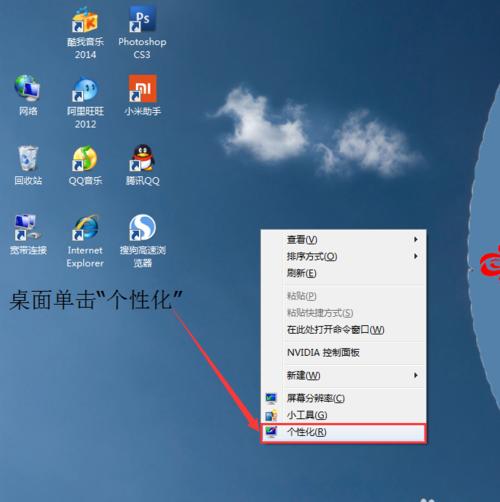Expand the 排序方式(O) submenu arrow

click(x=416, y=256)
